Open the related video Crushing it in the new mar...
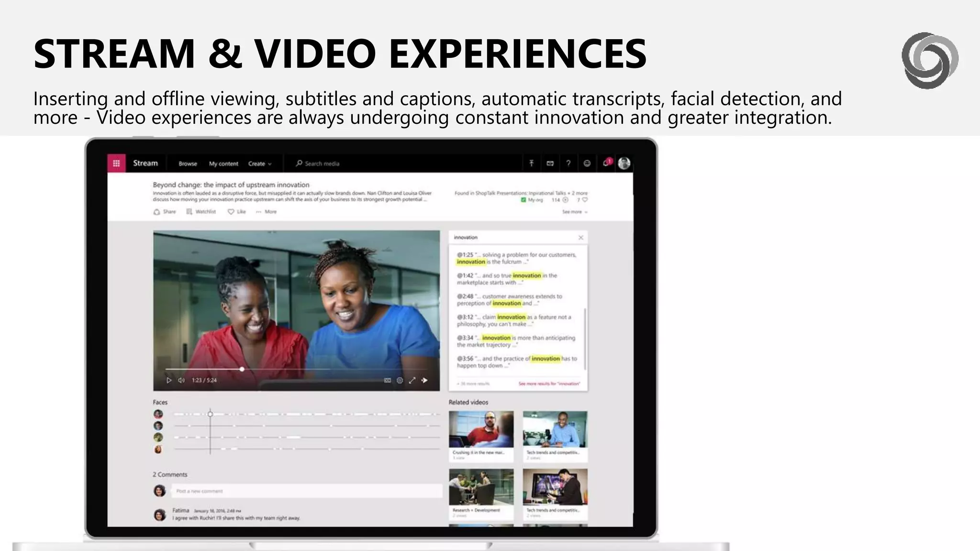This screenshot has height=551, width=980. tap(481, 436)
